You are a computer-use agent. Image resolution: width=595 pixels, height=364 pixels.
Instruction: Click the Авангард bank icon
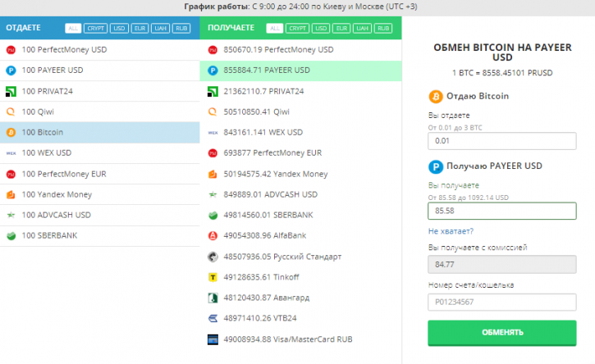pyautogui.click(x=213, y=298)
